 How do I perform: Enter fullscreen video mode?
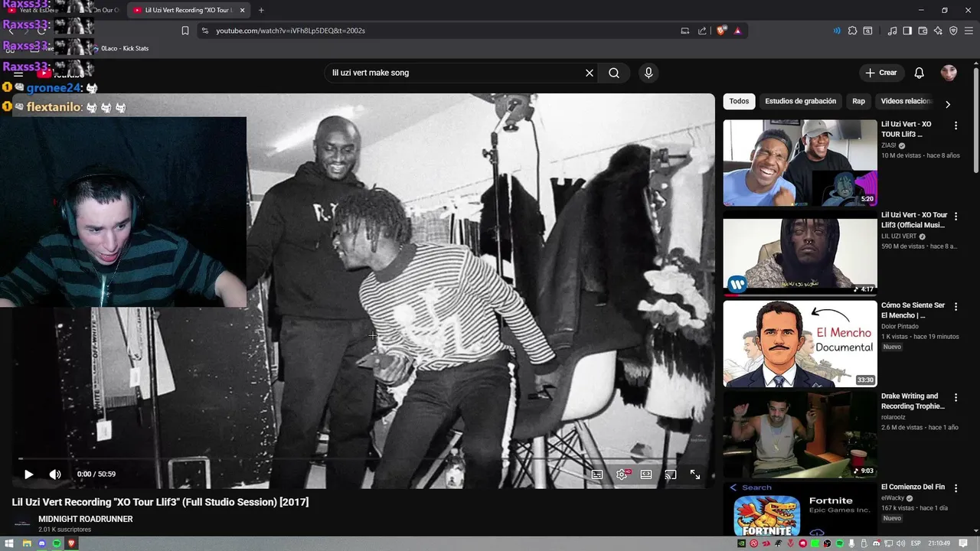(695, 474)
